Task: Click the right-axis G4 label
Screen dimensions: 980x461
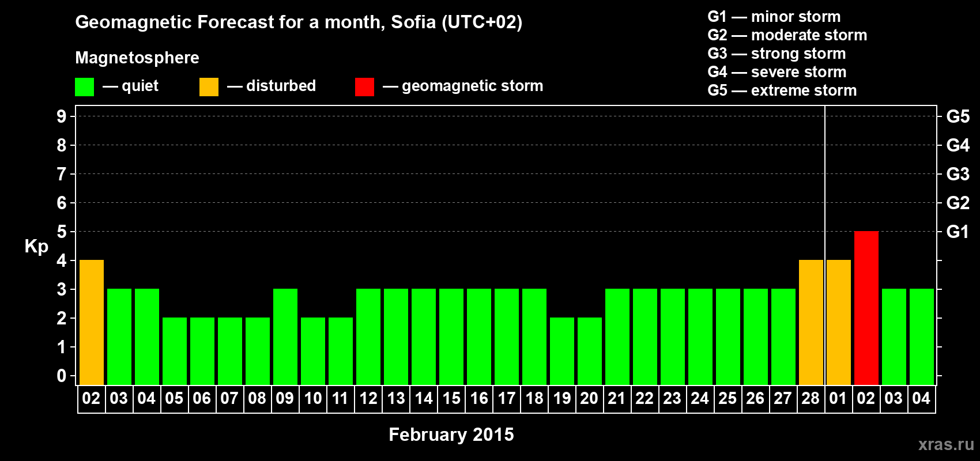Action: [x=958, y=145]
